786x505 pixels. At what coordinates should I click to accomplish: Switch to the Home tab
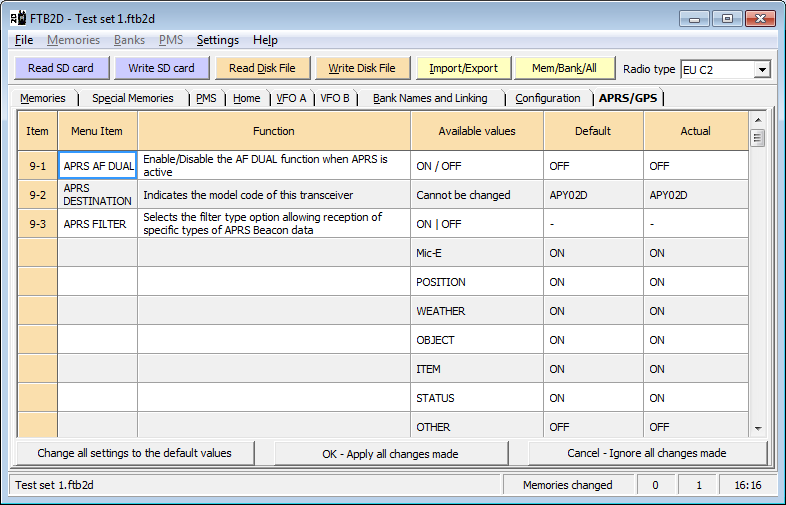point(247,98)
